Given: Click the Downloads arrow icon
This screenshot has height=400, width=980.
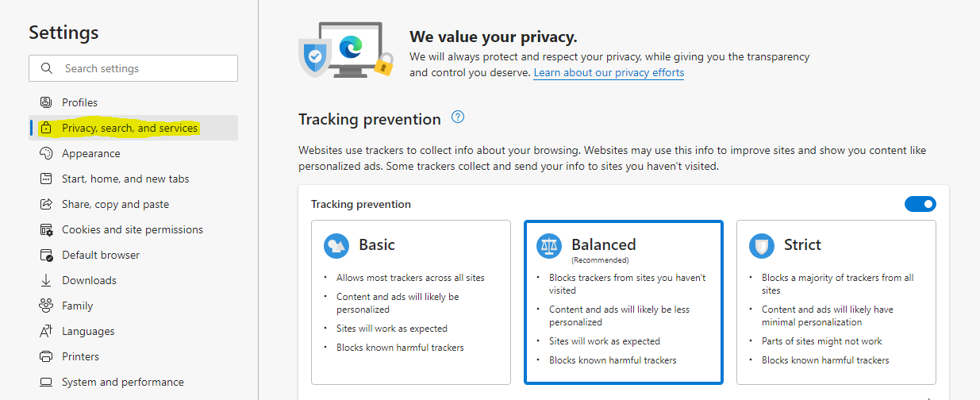Looking at the screenshot, I should pyautogui.click(x=46, y=280).
